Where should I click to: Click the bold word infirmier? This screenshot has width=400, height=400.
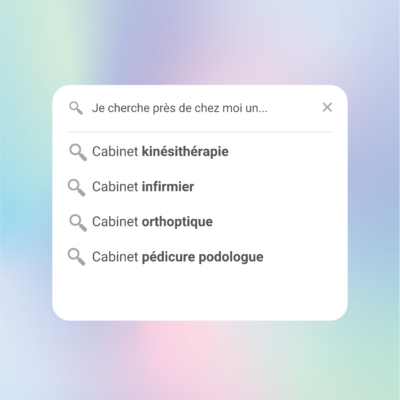(168, 187)
